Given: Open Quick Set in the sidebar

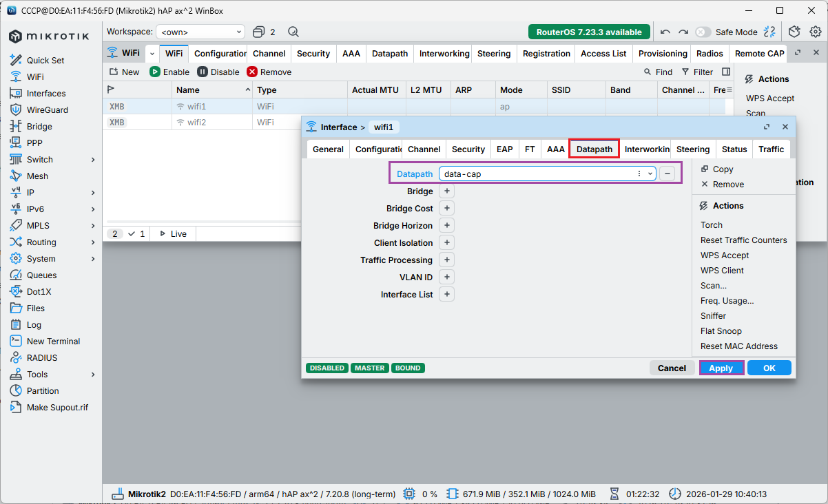Looking at the screenshot, I should pyautogui.click(x=45, y=61).
